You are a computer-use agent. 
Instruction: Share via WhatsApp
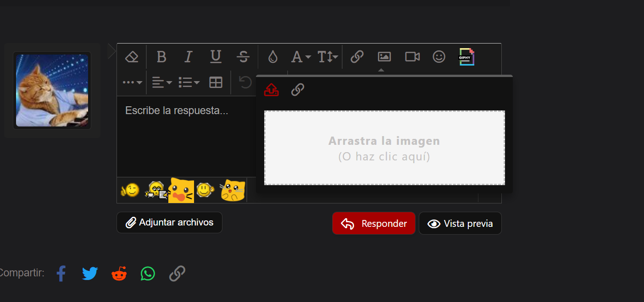(148, 274)
